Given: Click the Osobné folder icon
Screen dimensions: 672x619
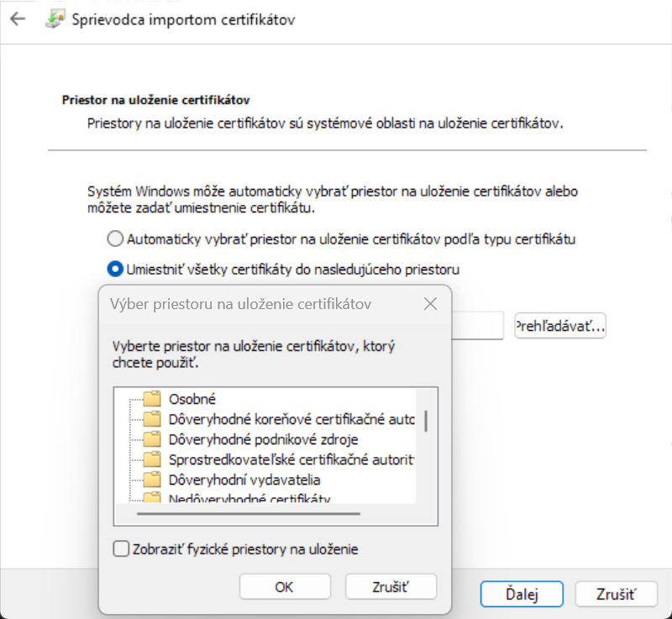Looking at the screenshot, I should (x=152, y=399).
